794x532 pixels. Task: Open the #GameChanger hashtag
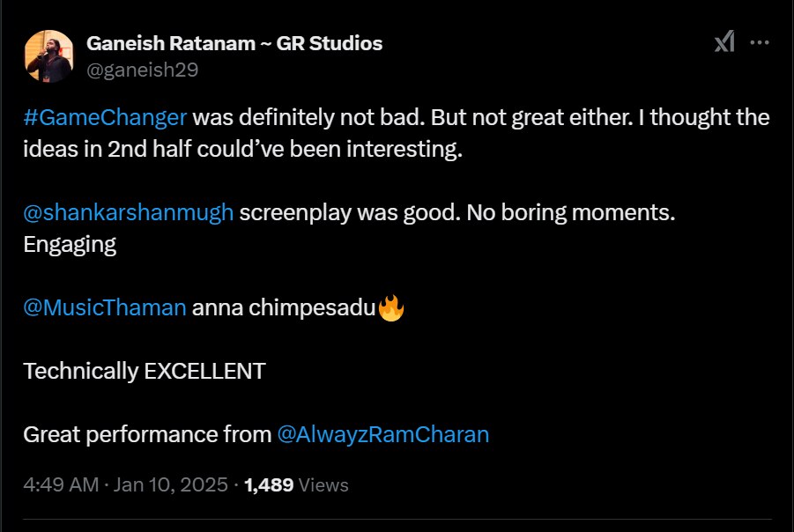pos(105,118)
